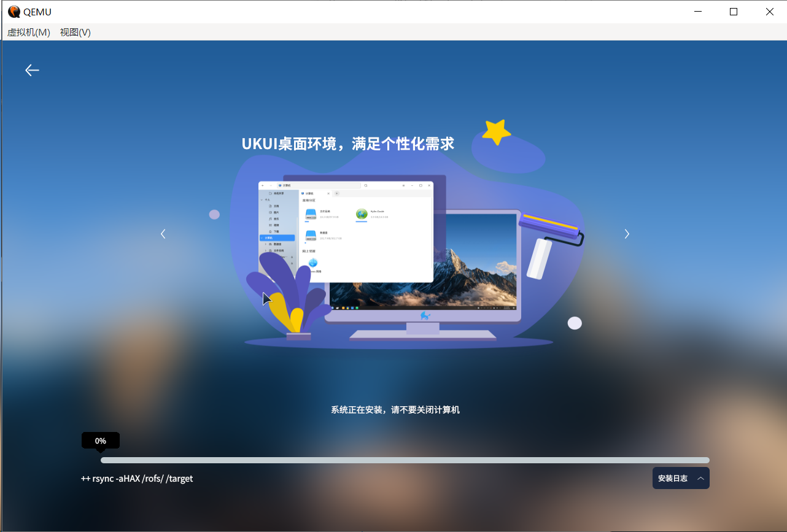Click the green Kylin.Desktop drive icon

pos(362,214)
